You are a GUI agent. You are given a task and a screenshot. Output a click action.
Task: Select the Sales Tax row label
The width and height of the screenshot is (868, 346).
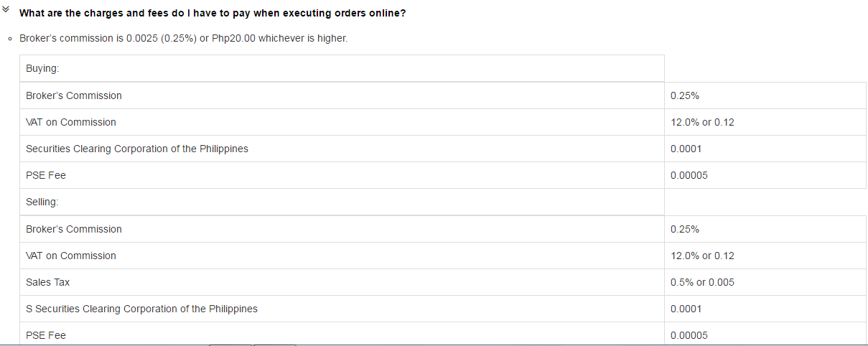pos(48,282)
